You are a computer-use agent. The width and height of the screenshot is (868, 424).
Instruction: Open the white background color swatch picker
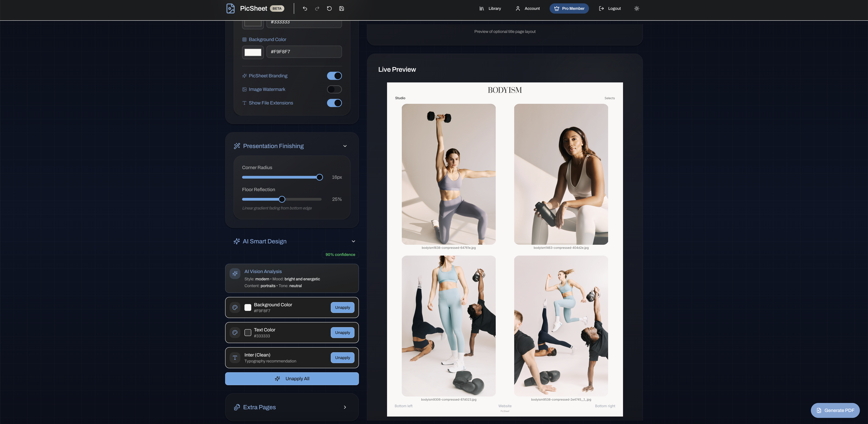(253, 52)
